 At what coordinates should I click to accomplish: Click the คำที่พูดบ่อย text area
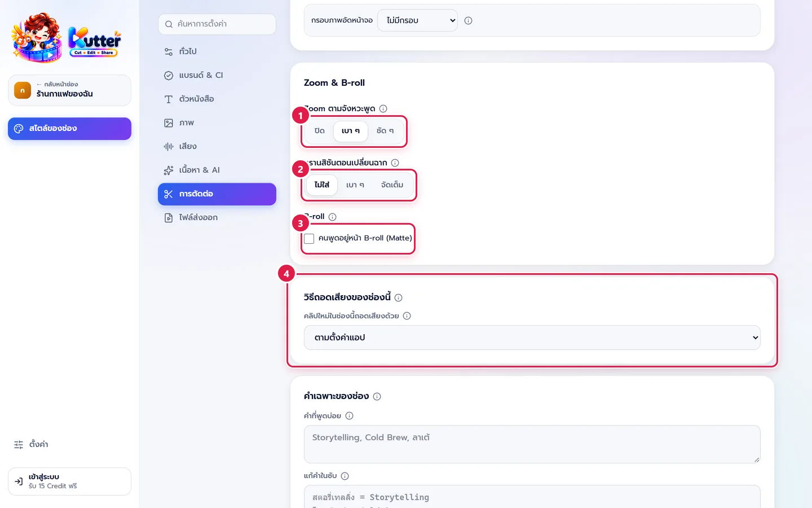(532, 444)
